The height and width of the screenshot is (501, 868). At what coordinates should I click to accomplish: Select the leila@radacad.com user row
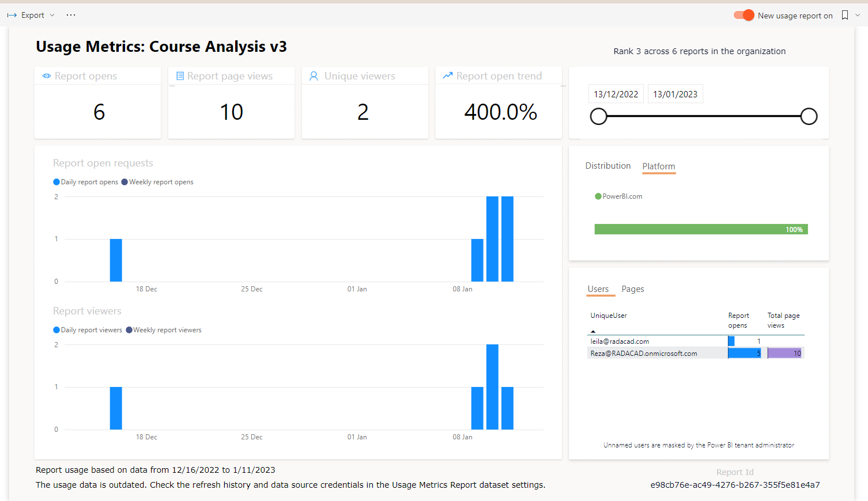(x=620, y=341)
